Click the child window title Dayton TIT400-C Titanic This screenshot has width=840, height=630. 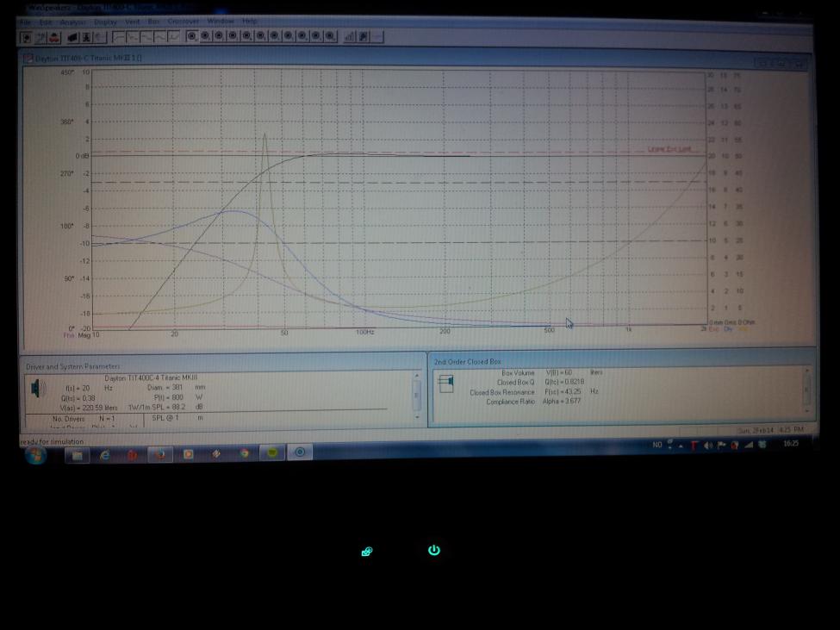coord(89,58)
